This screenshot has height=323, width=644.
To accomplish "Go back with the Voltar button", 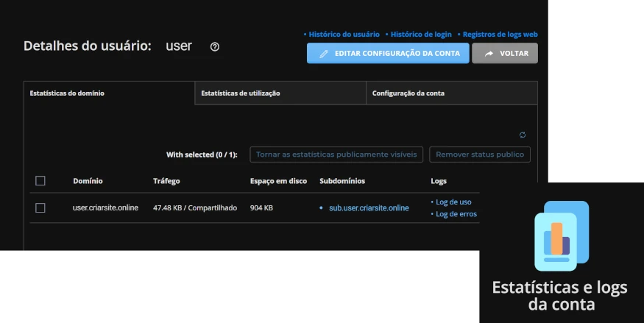I will [x=505, y=54].
